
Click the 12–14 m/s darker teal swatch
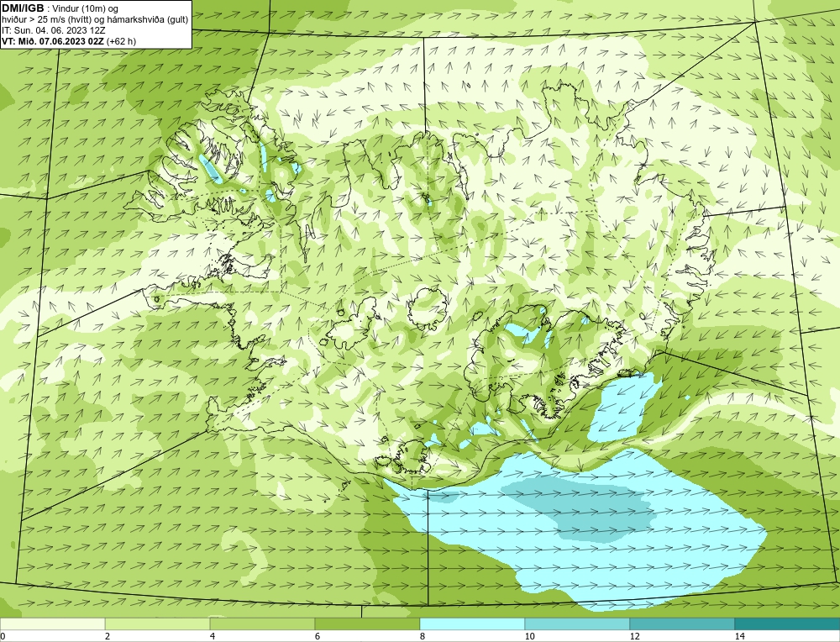point(682,624)
